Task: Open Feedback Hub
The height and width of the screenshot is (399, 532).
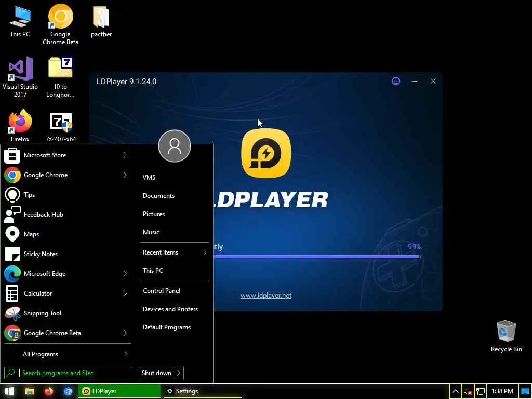Action: (x=66, y=215)
